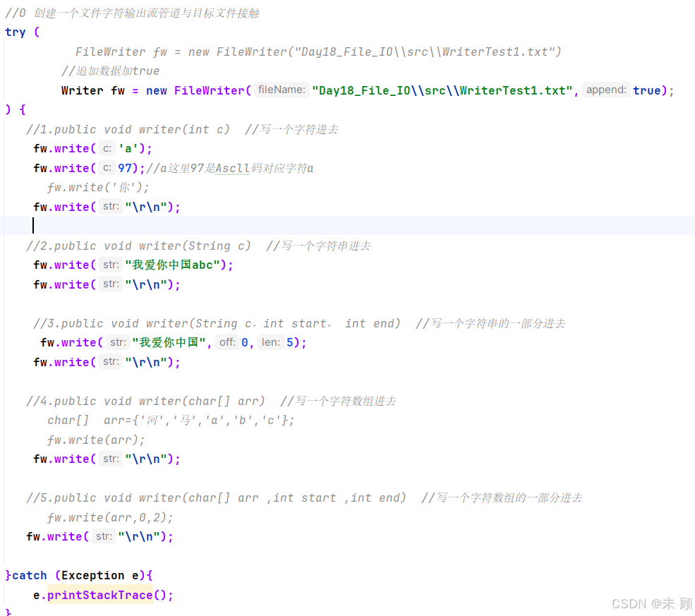Click the off: parameter hint chip

226,342
